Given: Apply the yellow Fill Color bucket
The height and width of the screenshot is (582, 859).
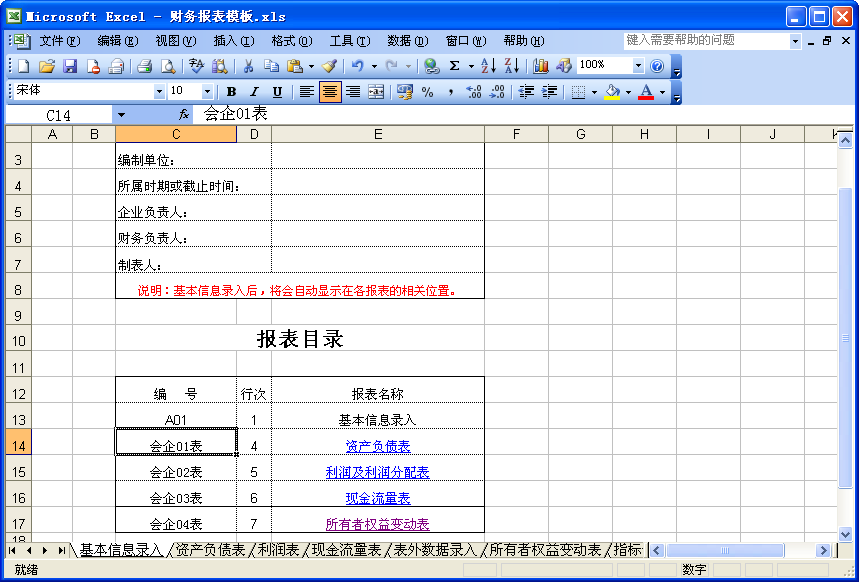Looking at the screenshot, I should point(612,92).
